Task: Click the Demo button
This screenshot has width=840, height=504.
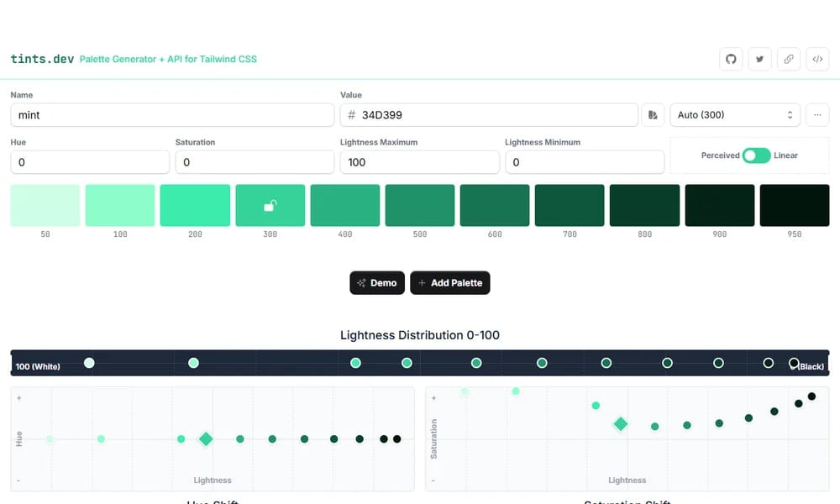Action: [x=377, y=283]
